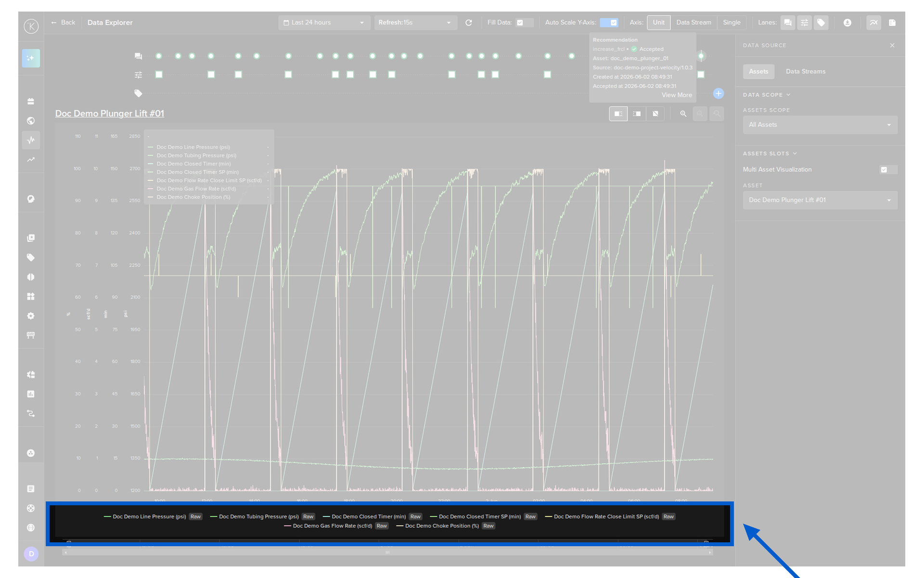Image resolution: width=924 pixels, height=578 pixels.
Task: Click View More in Recommendation tooltip
Action: click(677, 95)
